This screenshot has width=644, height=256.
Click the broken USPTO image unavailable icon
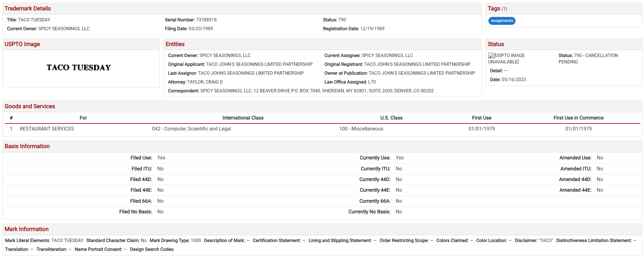[491, 55]
